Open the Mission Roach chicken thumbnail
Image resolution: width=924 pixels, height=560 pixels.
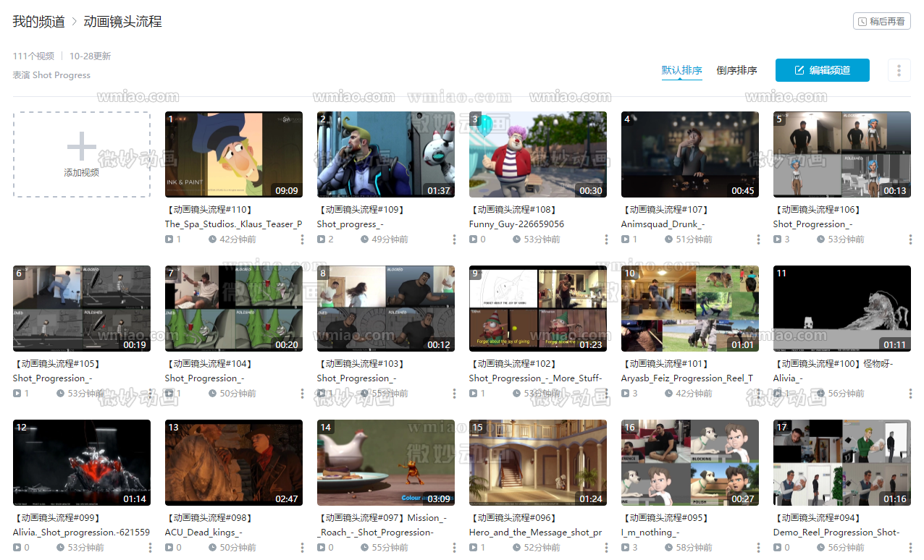[x=385, y=462]
